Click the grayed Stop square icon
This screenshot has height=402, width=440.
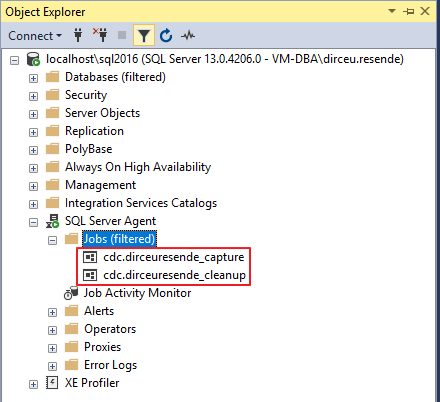click(122, 35)
